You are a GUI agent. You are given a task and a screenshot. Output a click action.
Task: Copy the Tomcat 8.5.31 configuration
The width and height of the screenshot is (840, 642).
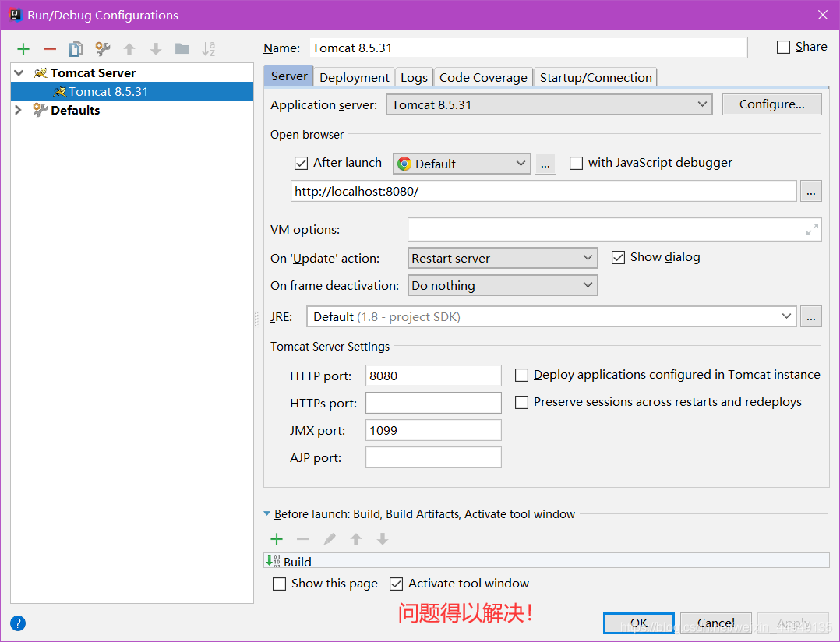point(76,48)
